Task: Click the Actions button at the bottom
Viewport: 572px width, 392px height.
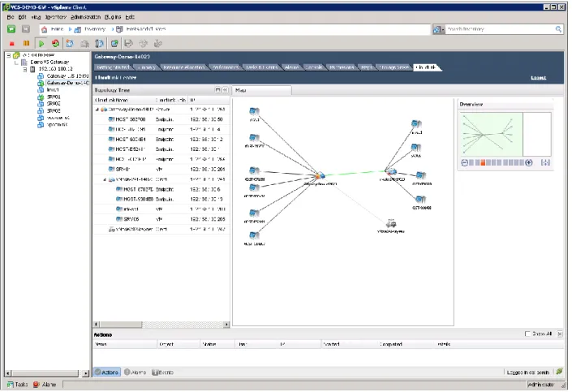Action: click(x=107, y=373)
